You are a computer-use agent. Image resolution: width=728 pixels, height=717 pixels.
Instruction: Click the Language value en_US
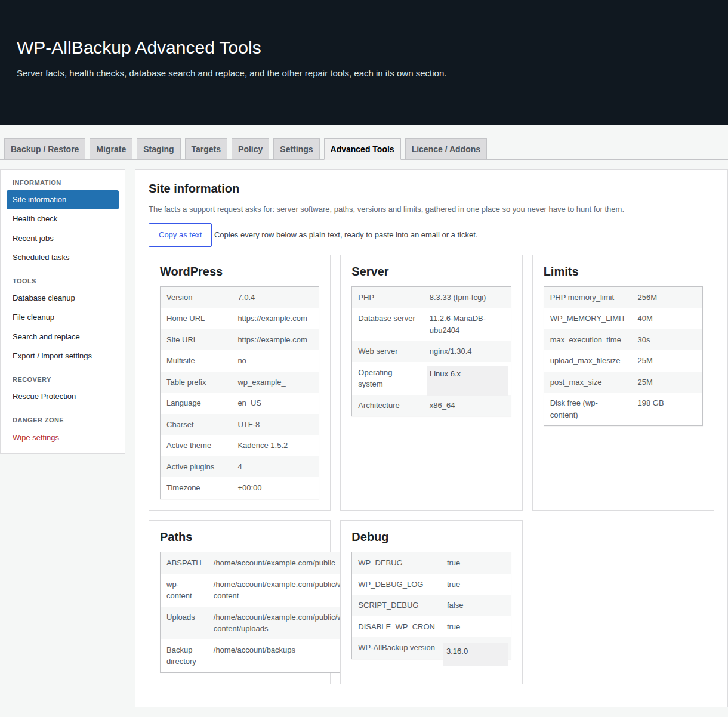tap(249, 403)
